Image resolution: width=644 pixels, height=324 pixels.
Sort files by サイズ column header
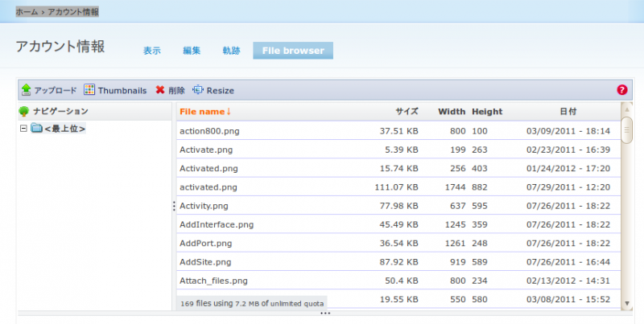(407, 111)
